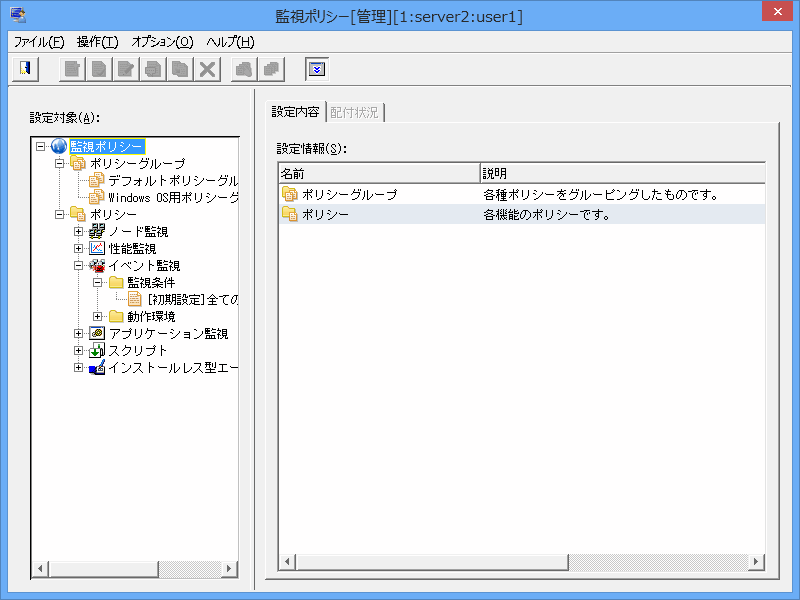Expand the 動作環境 folder node

(x=98, y=317)
